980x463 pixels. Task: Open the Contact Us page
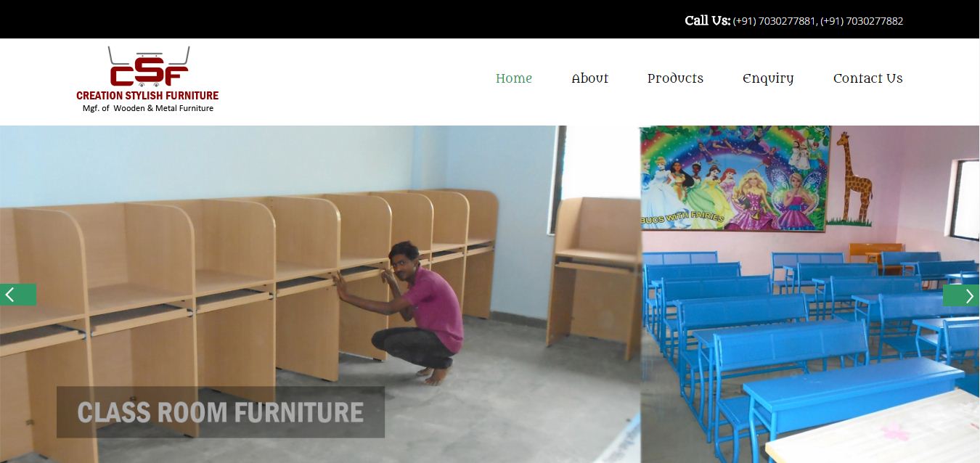[x=867, y=78]
